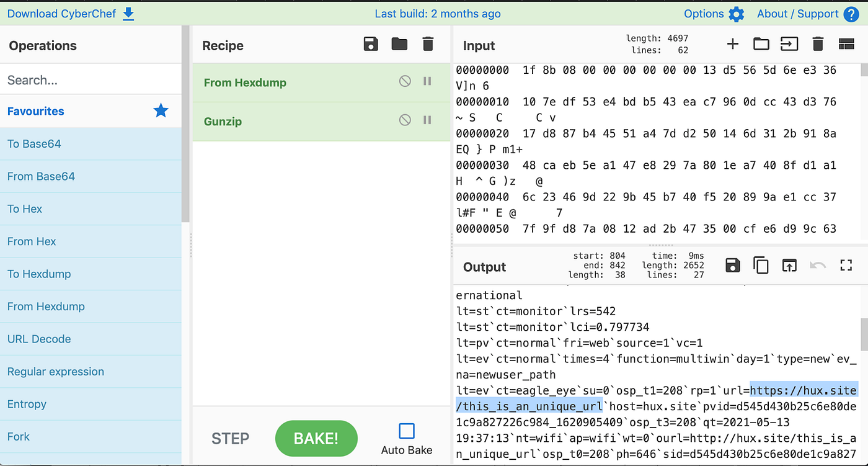Disable the Gunzip recipe step
This screenshot has width=868, height=466.
tap(405, 120)
